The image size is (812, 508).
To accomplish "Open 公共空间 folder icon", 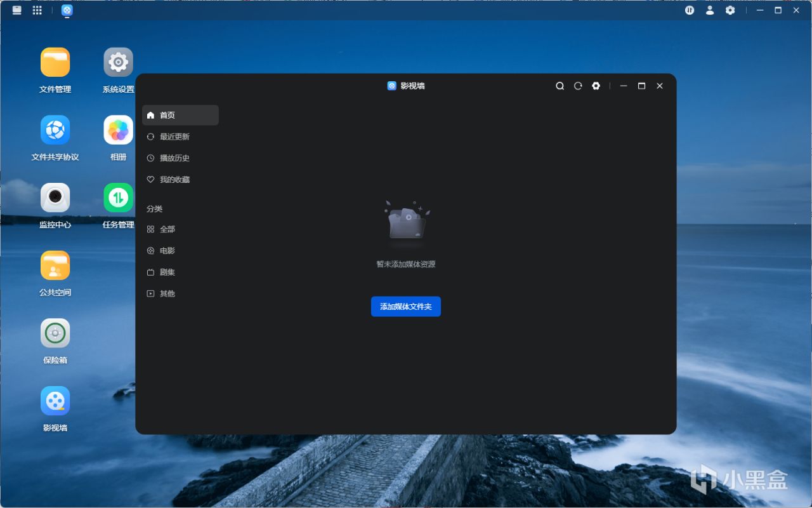I will pyautogui.click(x=55, y=265).
